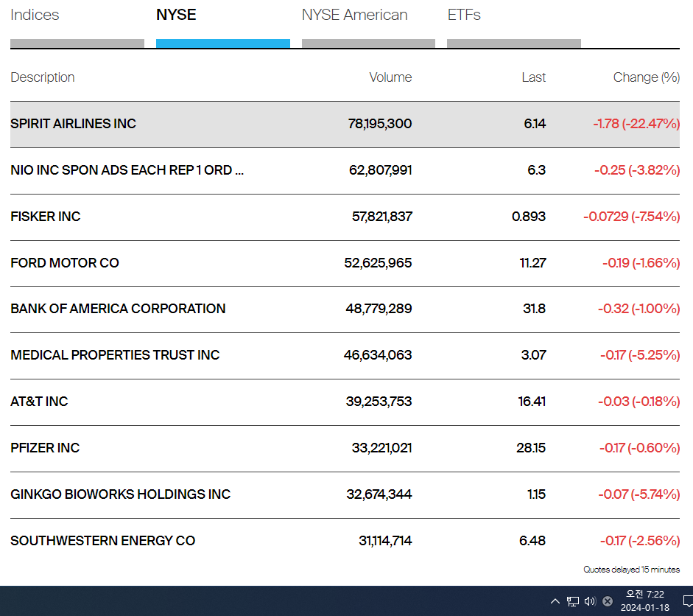693x616 pixels.
Task: Open the SPIRIT AIRLINES INC row
Action: tap(345, 125)
